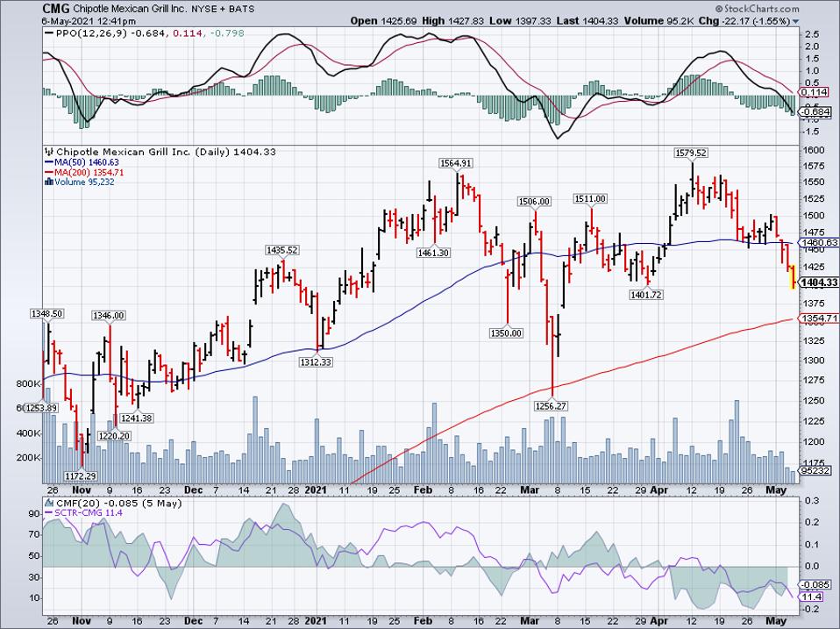Click the 1511.00 price label
840x629 pixels.
[590, 199]
